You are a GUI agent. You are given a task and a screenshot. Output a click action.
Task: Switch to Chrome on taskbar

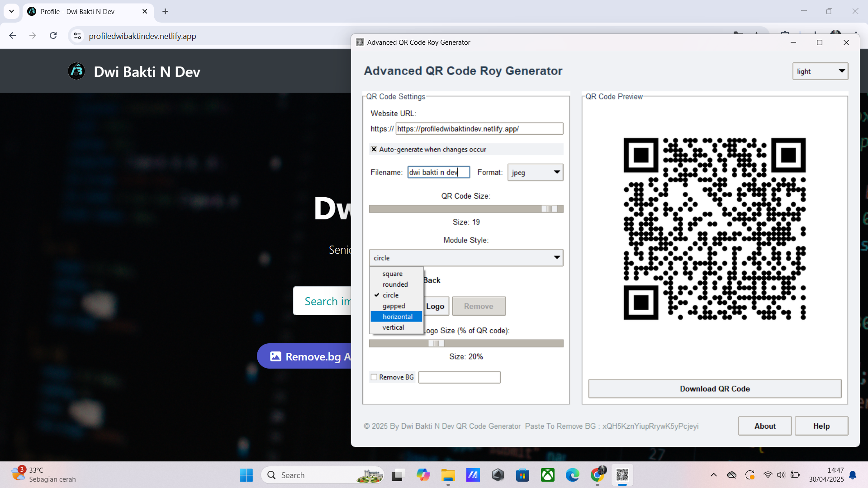point(598,475)
